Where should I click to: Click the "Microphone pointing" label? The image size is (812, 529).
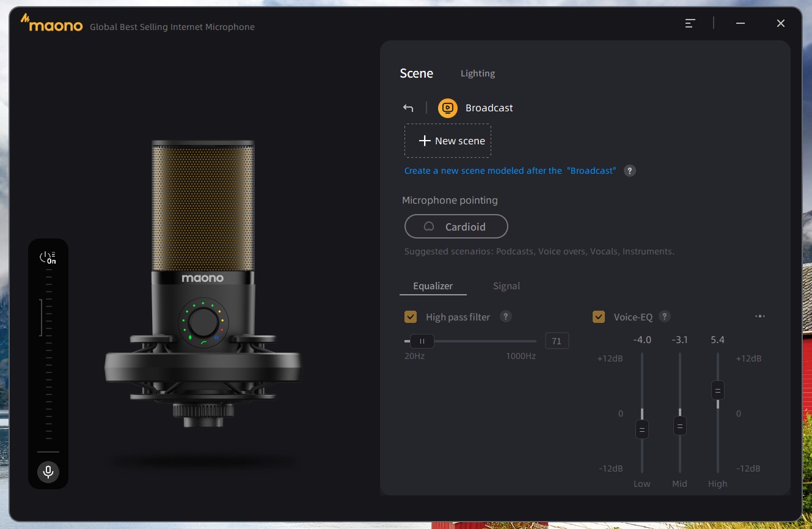[450, 201]
